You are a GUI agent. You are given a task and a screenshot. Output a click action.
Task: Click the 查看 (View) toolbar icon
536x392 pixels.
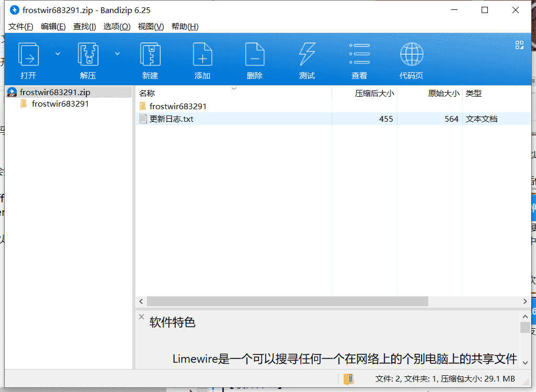tap(359, 54)
